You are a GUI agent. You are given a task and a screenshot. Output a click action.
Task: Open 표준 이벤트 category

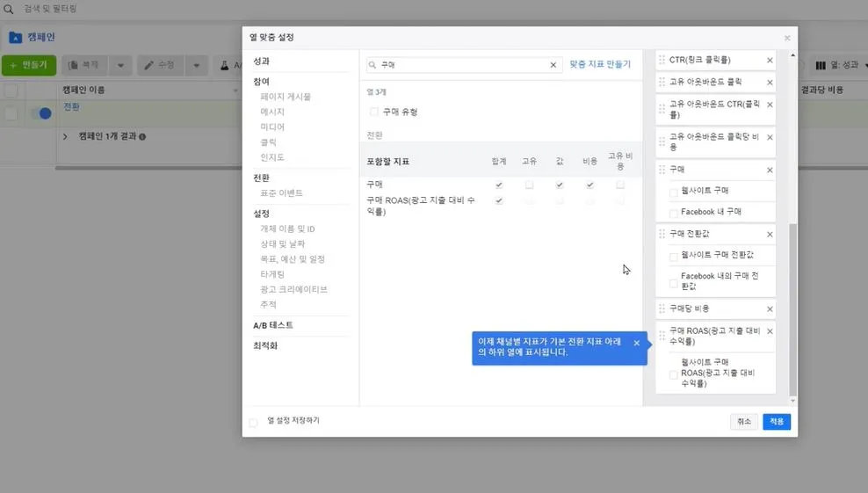(x=282, y=192)
